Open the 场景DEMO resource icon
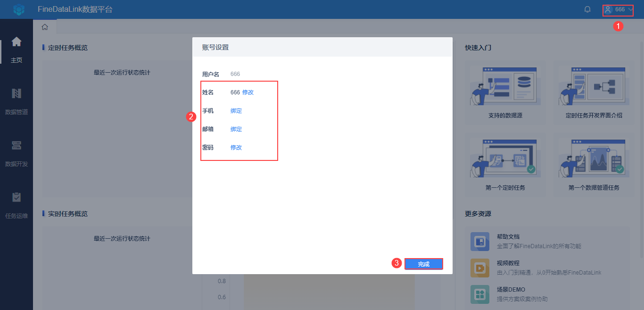 tap(479, 294)
